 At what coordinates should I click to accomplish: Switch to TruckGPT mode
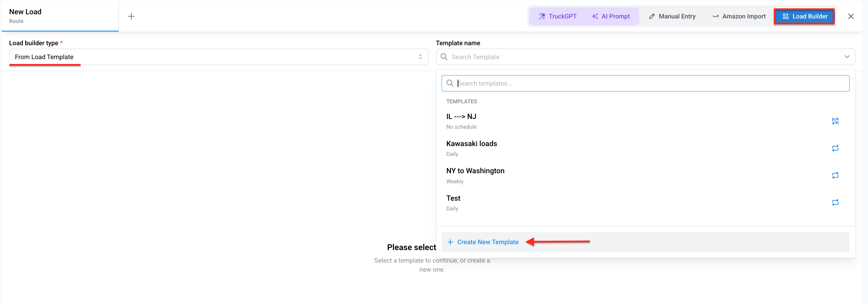(558, 16)
